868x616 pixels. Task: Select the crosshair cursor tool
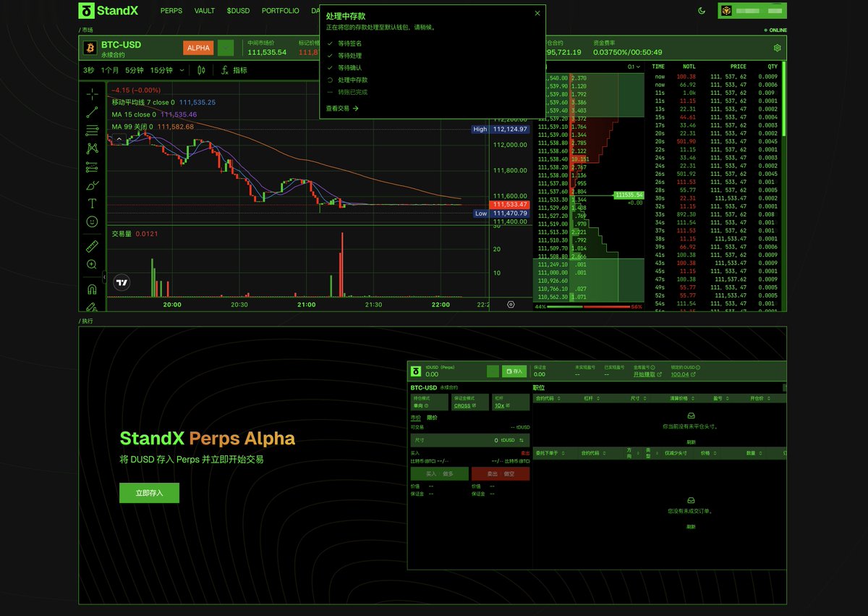(92, 94)
